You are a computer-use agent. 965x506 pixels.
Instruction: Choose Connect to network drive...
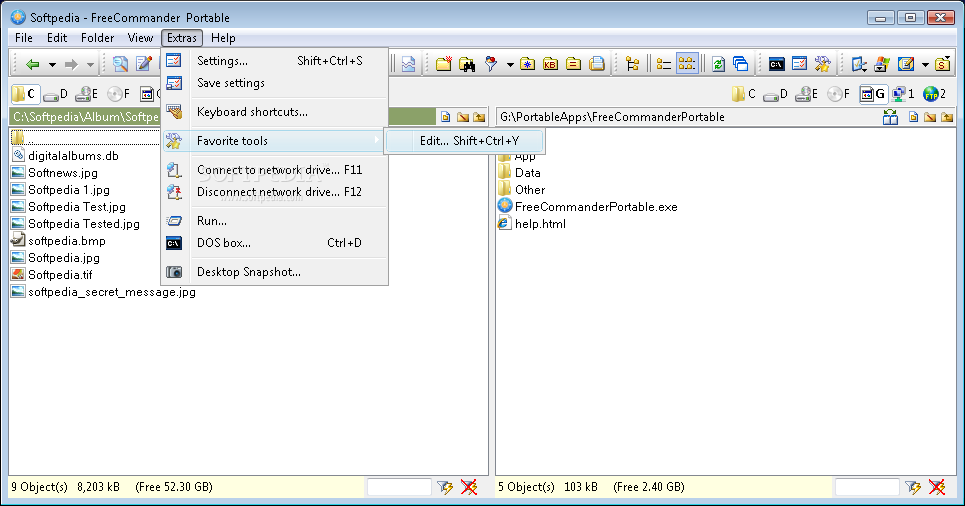275,170
